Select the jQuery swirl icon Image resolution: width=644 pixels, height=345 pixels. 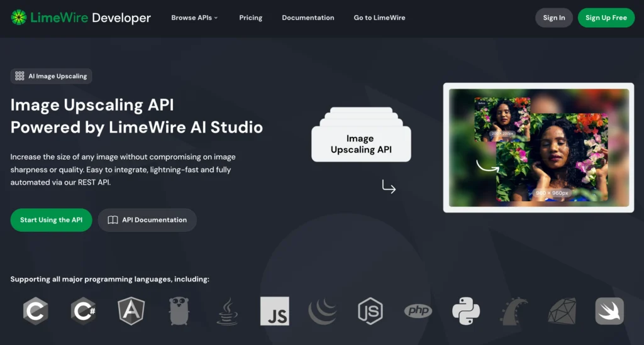[x=323, y=311]
